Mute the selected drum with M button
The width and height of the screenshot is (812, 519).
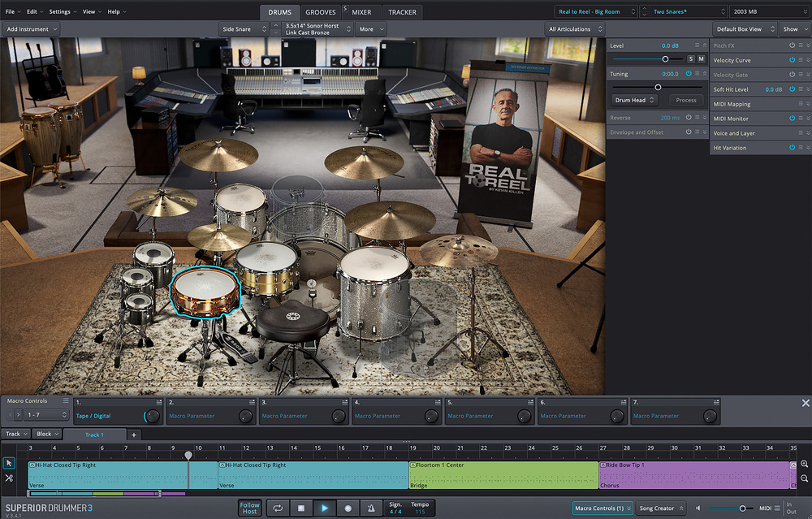pos(701,59)
